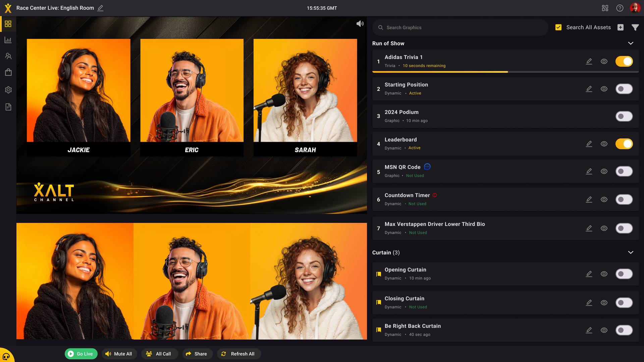Image resolution: width=644 pixels, height=362 pixels.
Task: Enable the Starting Position toggle
Action: [624, 89]
